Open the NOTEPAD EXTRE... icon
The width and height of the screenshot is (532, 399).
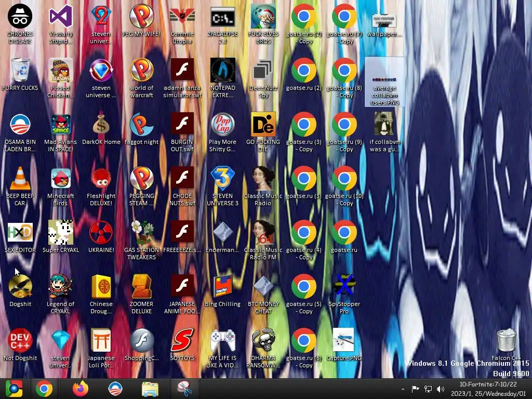[222, 78]
